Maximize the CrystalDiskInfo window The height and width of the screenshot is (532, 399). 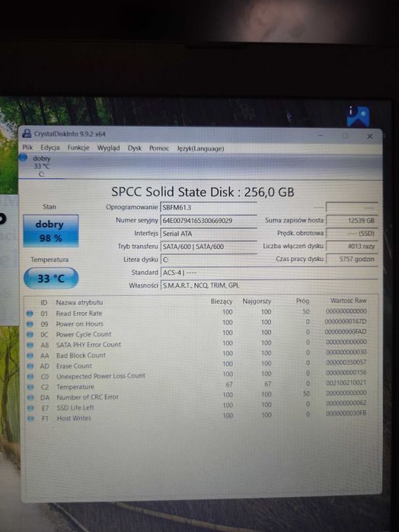coord(345,136)
